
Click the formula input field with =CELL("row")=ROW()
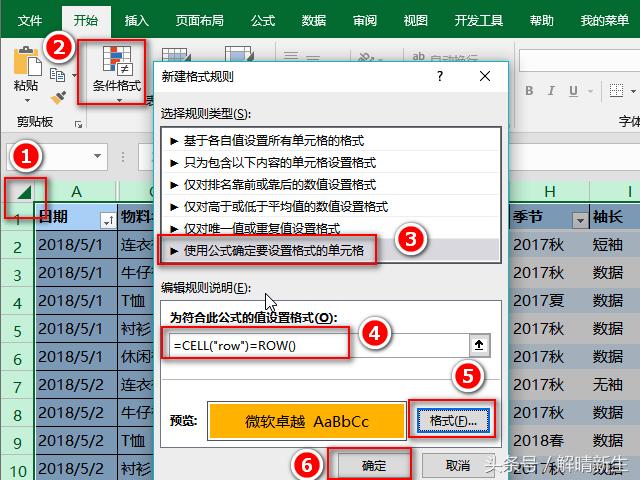click(x=318, y=346)
